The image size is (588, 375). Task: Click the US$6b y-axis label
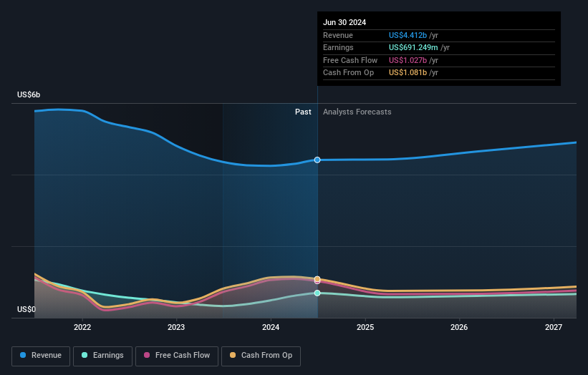click(29, 94)
